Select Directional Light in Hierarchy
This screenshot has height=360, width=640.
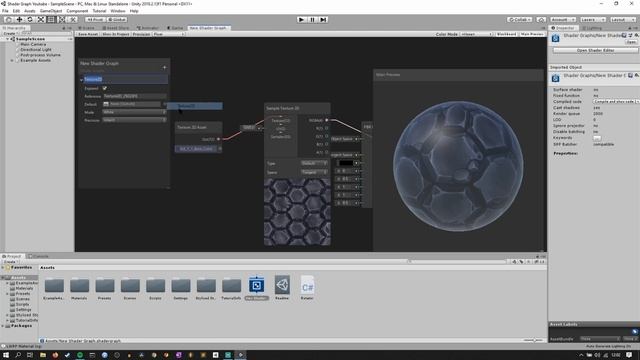[x=36, y=49]
